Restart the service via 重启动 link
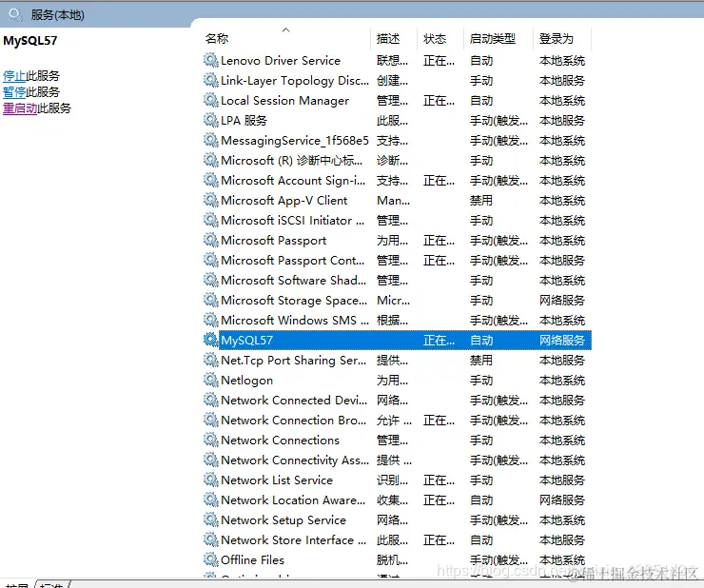The height and width of the screenshot is (588, 704). 20,108
